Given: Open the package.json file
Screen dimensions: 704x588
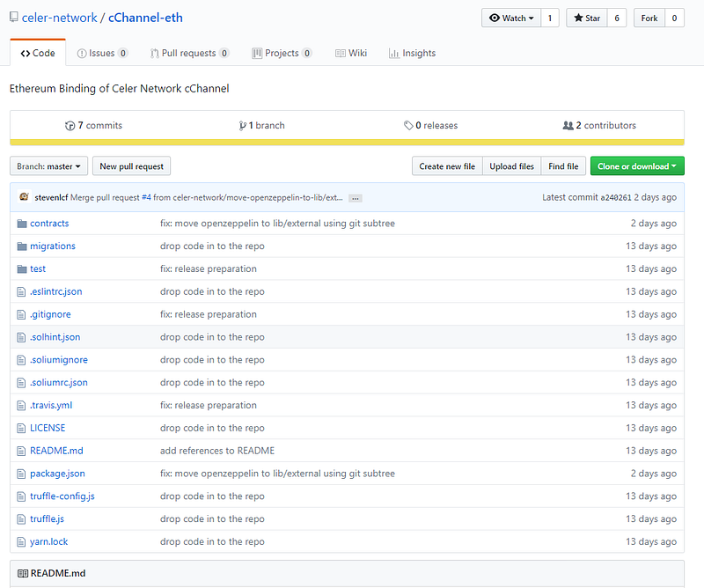Looking at the screenshot, I should tap(57, 474).
